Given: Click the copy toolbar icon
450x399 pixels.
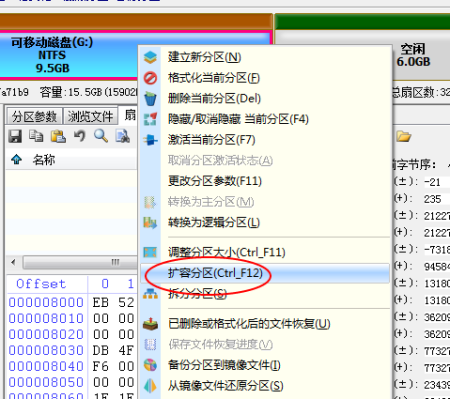Looking at the screenshot, I should pos(36,136).
